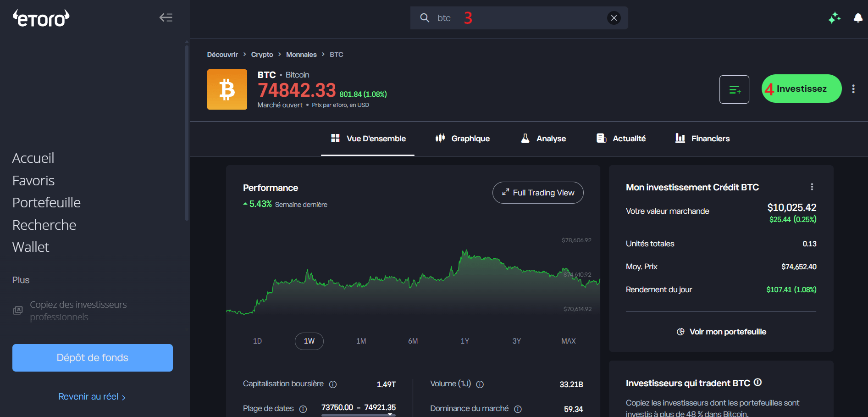Collapse the sidebar with the arrow icon
868x417 pixels.
click(x=166, y=17)
